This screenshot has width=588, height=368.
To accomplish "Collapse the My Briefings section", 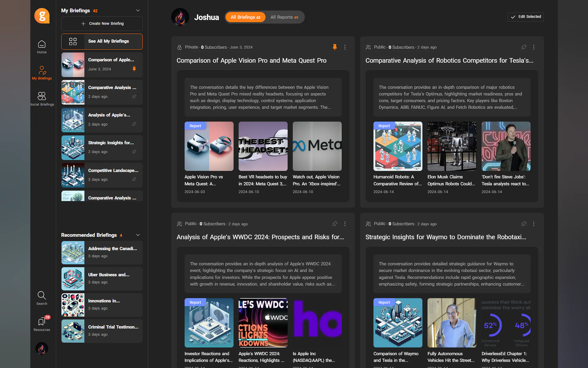I will (138, 10).
